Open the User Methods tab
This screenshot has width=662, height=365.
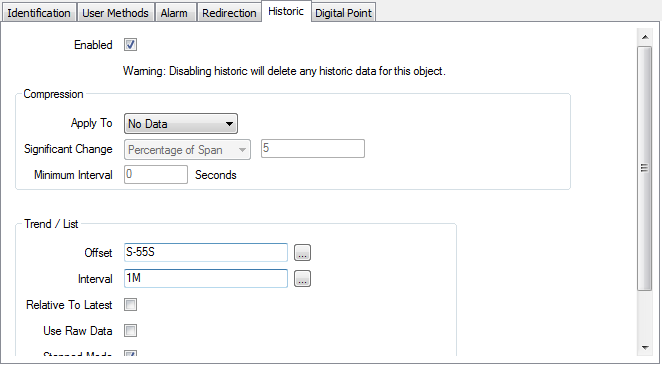[x=115, y=13]
